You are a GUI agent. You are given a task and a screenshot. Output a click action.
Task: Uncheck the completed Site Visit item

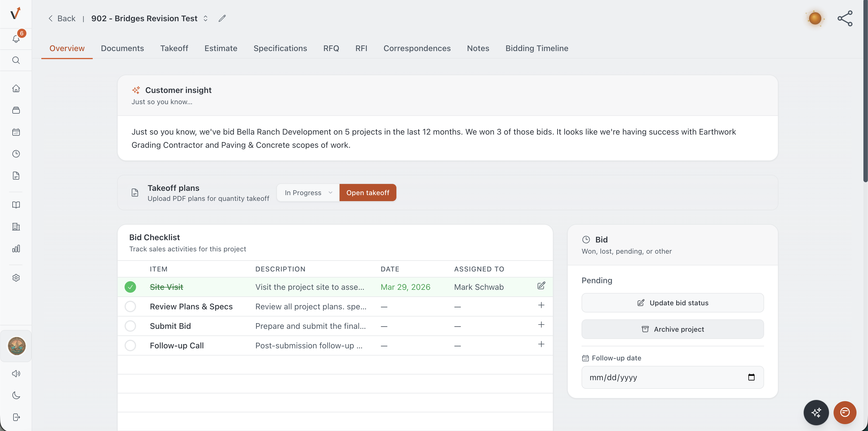point(130,287)
